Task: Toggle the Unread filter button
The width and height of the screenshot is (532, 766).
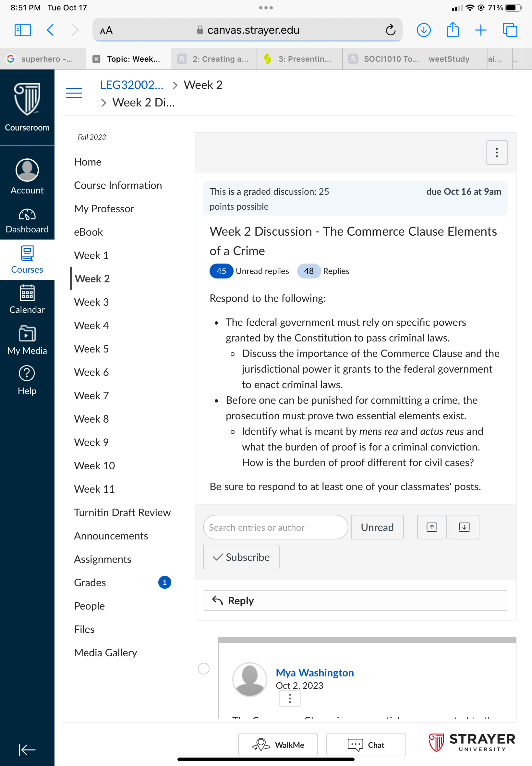Action: 377,527
